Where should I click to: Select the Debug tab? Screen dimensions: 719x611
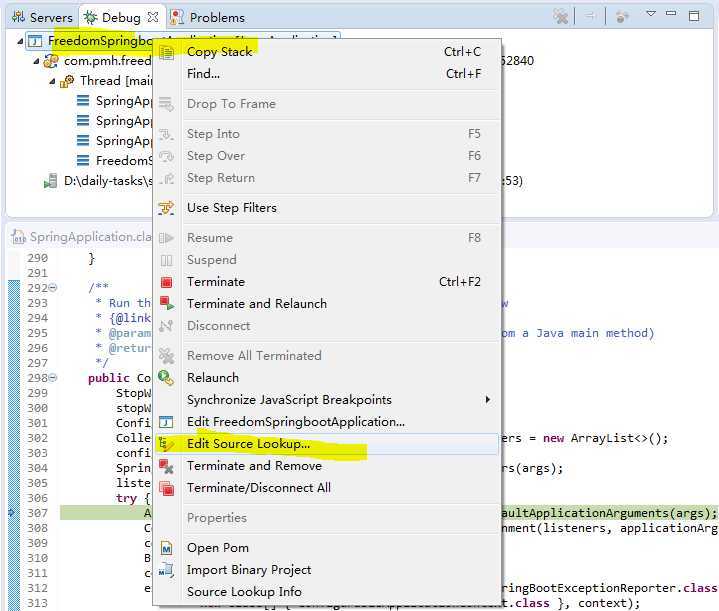tap(121, 17)
